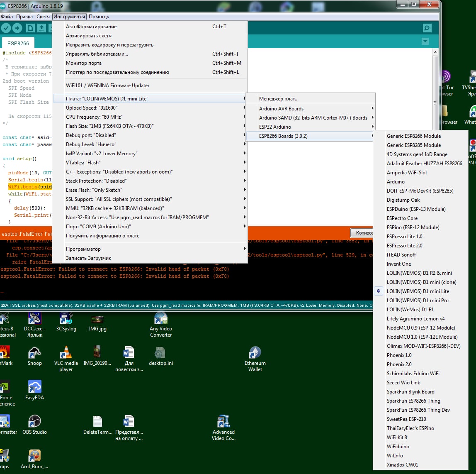Select SparkFun ESP8266 Thing Dev board
The image size is (476, 474).
pos(421,410)
